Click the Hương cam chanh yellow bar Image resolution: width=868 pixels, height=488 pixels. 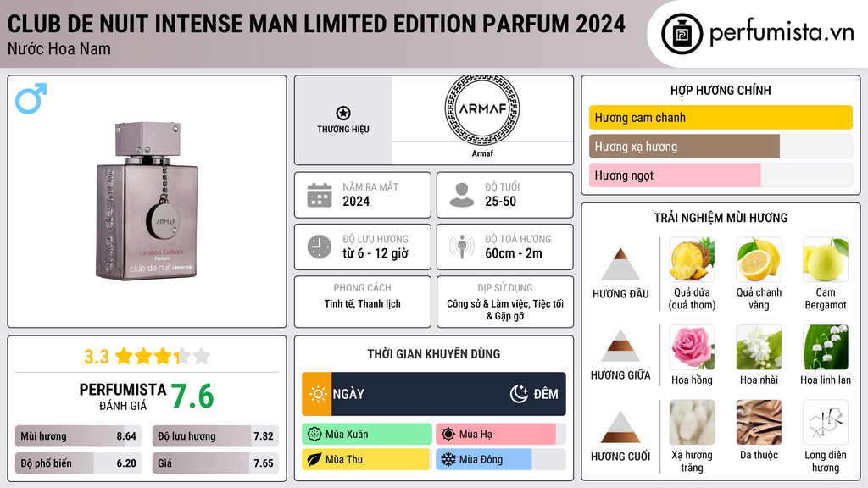(x=721, y=118)
